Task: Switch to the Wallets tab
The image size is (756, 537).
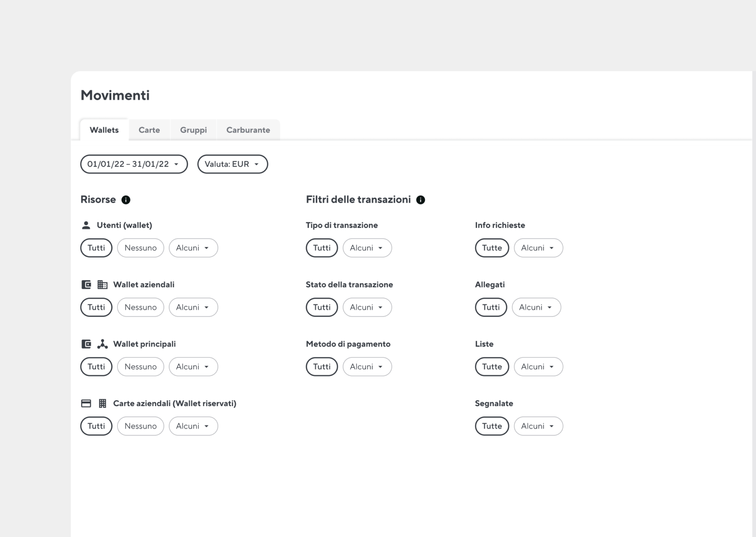Action: tap(104, 130)
